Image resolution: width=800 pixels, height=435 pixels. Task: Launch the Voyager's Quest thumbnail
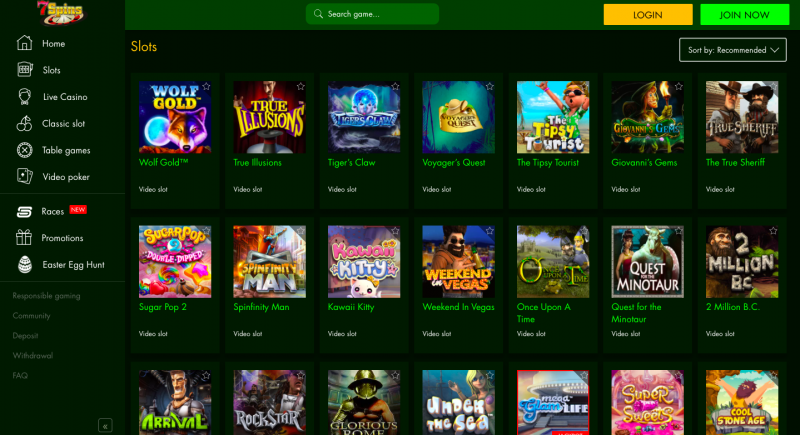coord(459,117)
